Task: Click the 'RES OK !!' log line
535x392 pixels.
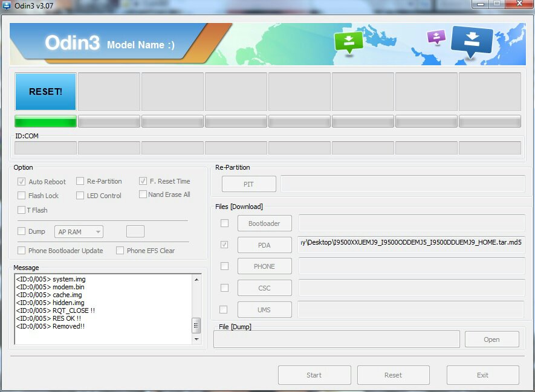Action: pos(48,318)
